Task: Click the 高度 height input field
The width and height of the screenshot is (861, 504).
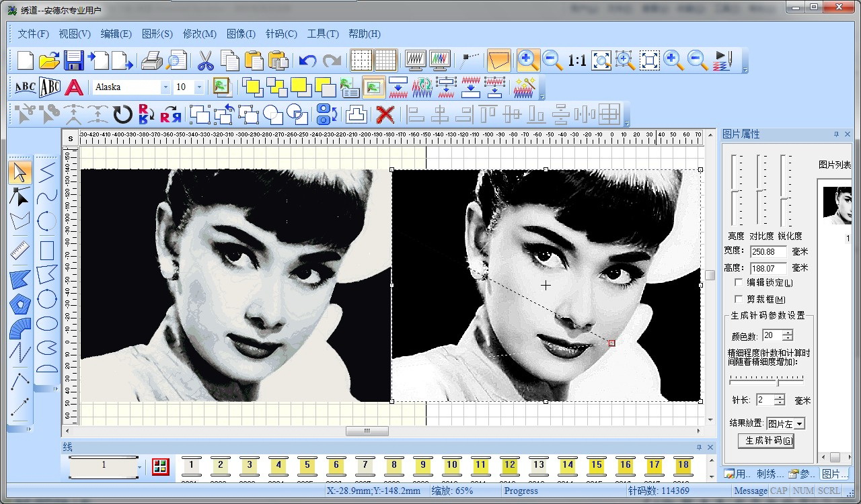Action: (x=769, y=268)
